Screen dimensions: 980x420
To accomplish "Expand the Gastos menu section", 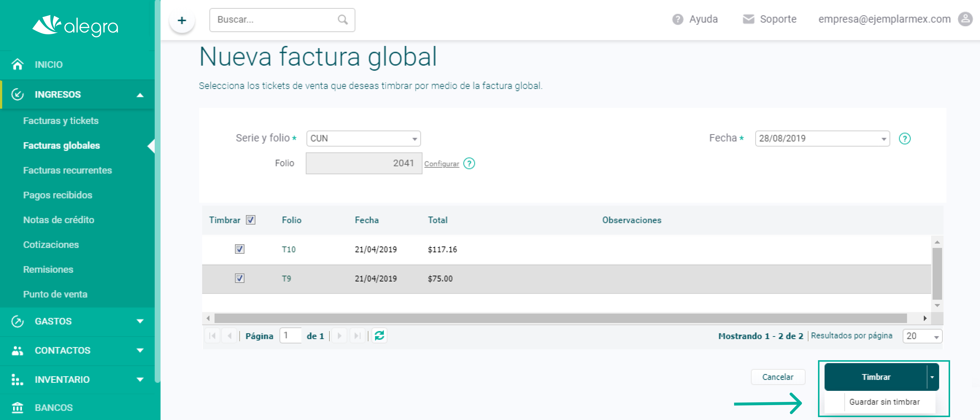I will click(x=140, y=322).
